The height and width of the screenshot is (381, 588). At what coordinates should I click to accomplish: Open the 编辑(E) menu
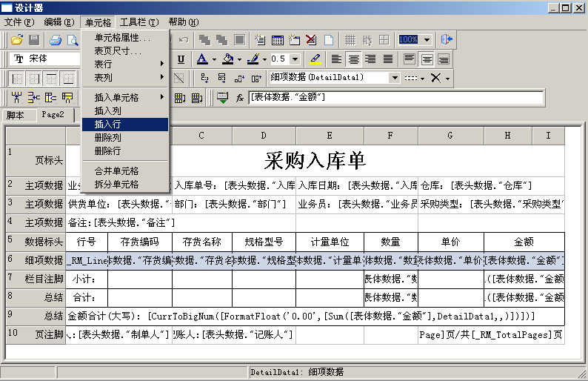[59, 22]
